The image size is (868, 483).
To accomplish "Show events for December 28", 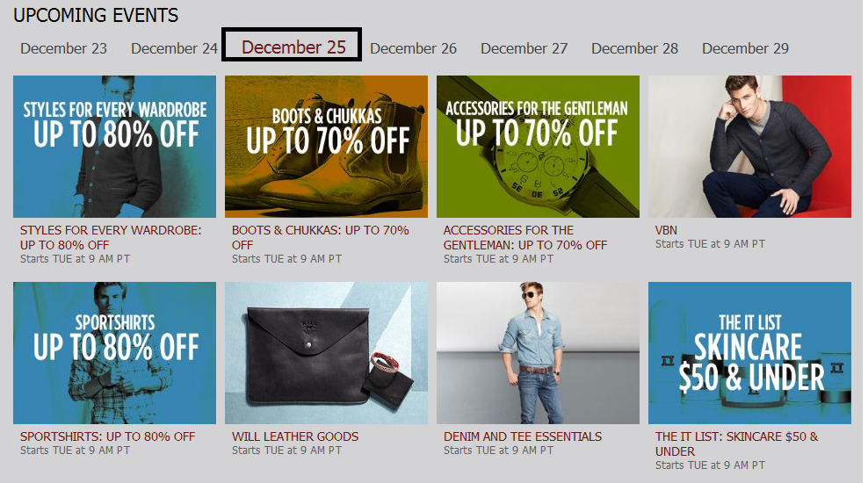I will tap(634, 48).
